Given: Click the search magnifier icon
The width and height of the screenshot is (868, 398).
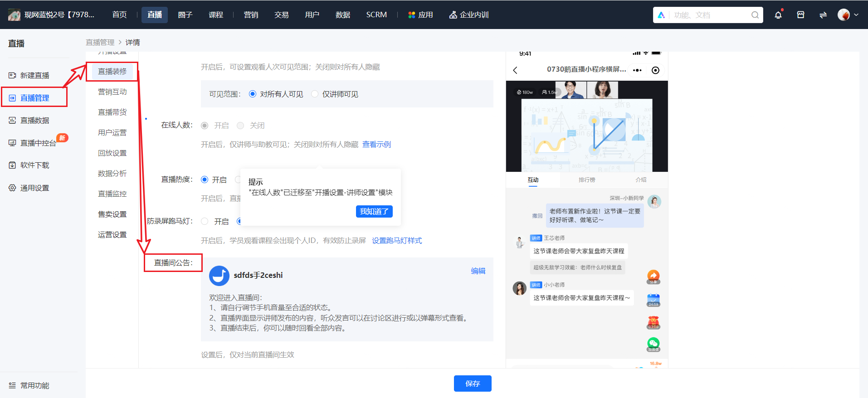Looking at the screenshot, I should click(755, 15).
